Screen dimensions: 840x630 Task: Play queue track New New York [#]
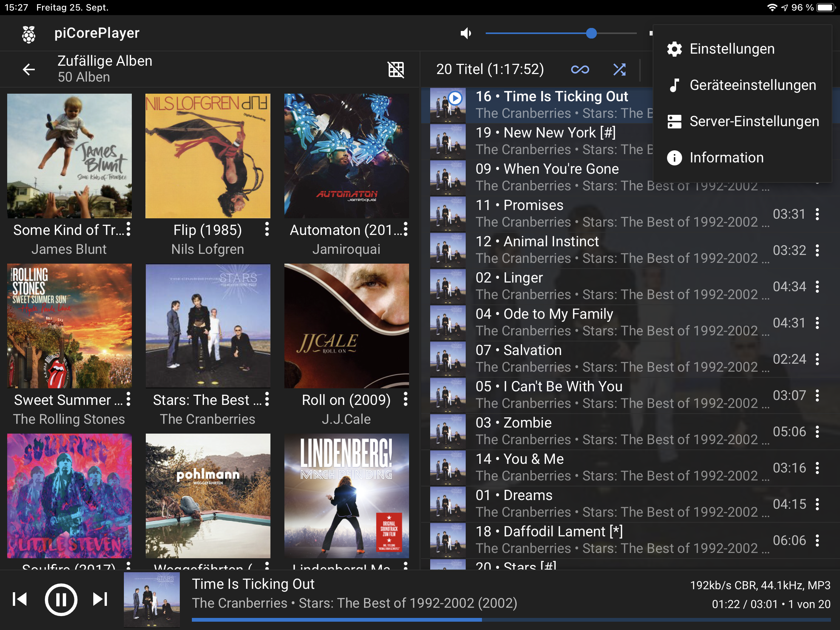coord(537,141)
